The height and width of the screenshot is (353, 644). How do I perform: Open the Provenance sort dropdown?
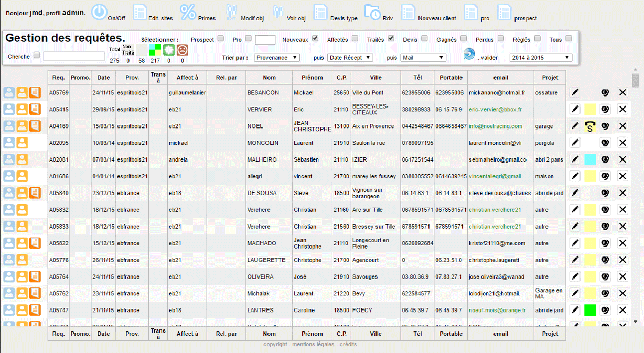click(277, 58)
